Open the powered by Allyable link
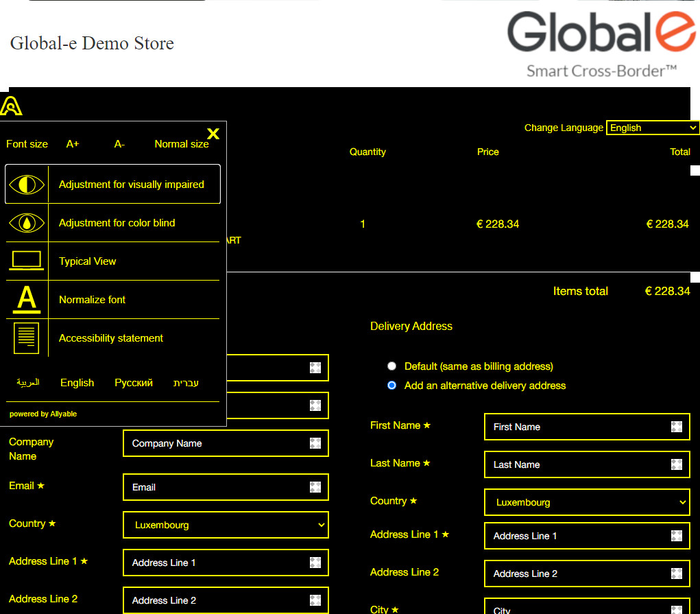Image resolution: width=700 pixels, height=614 pixels. (x=43, y=414)
